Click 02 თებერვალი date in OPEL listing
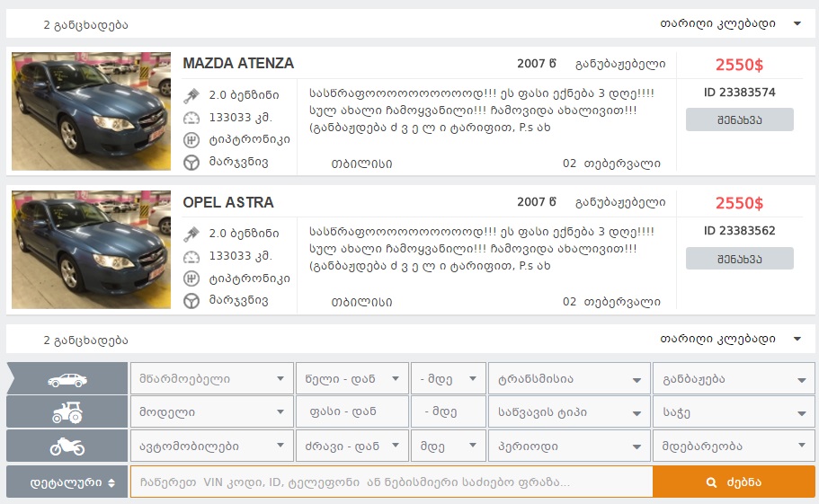The image size is (819, 504). (611, 302)
